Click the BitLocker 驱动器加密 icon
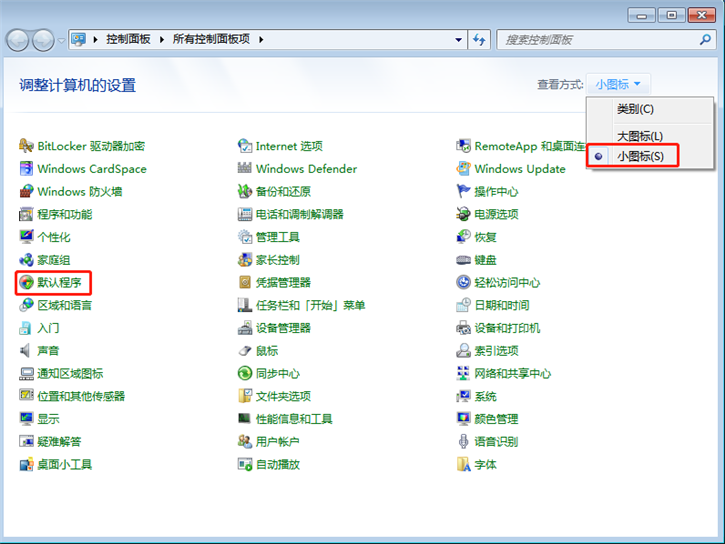 click(x=27, y=146)
